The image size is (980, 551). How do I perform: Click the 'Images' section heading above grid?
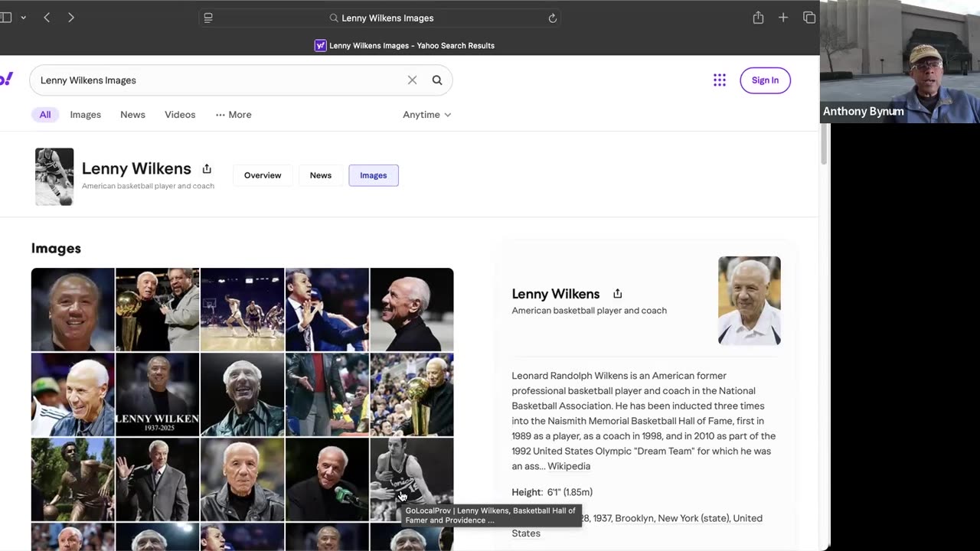click(56, 248)
